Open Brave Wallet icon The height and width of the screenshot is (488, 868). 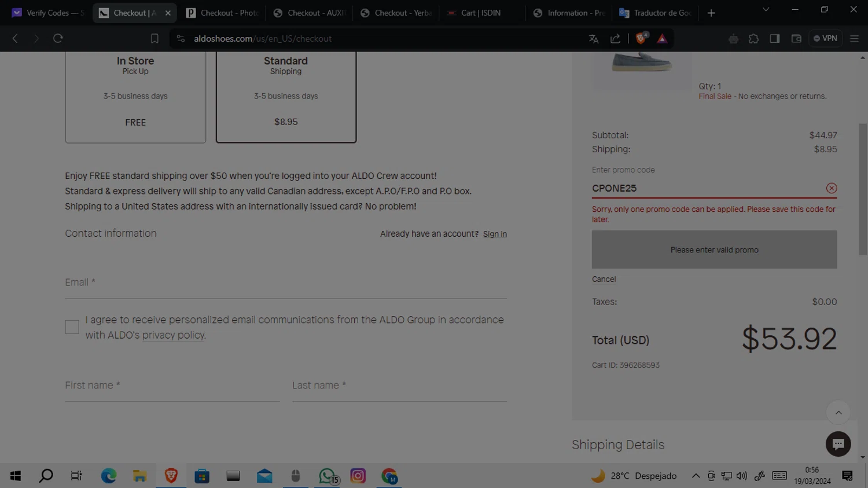[796, 39]
